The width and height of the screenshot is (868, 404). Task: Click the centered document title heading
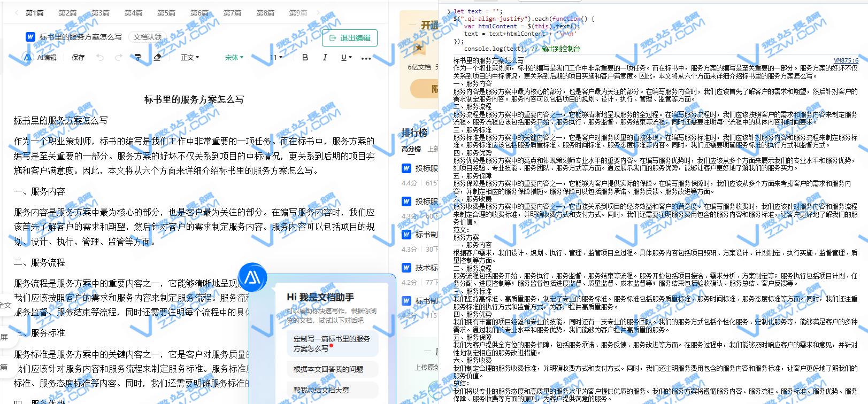(194, 99)
